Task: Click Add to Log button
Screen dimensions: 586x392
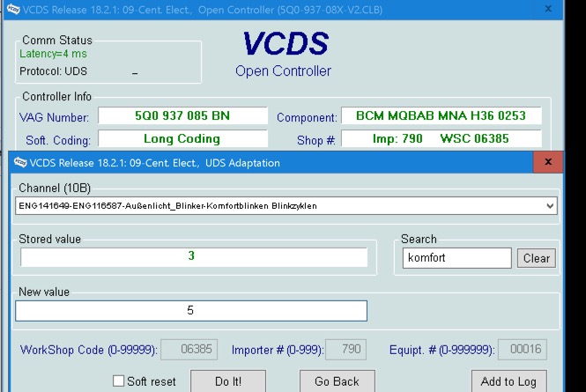Action: [x=508, y=381]
